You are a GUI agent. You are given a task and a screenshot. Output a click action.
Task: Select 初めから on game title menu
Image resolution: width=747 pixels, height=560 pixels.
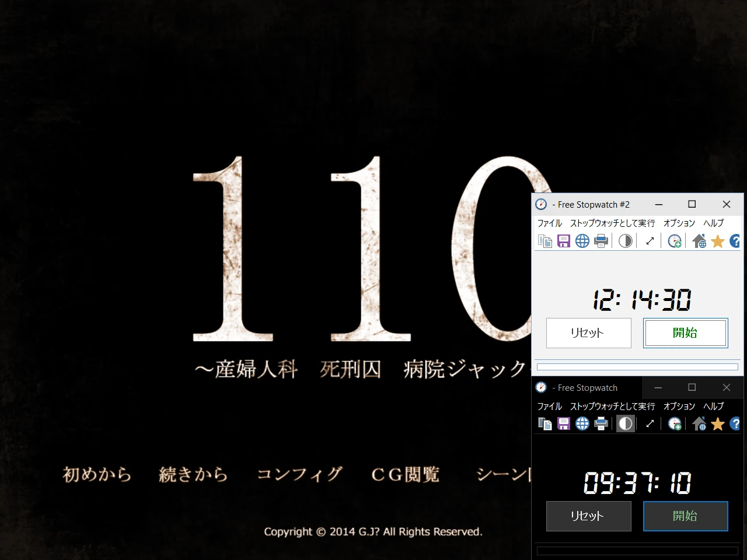point(97,474)
